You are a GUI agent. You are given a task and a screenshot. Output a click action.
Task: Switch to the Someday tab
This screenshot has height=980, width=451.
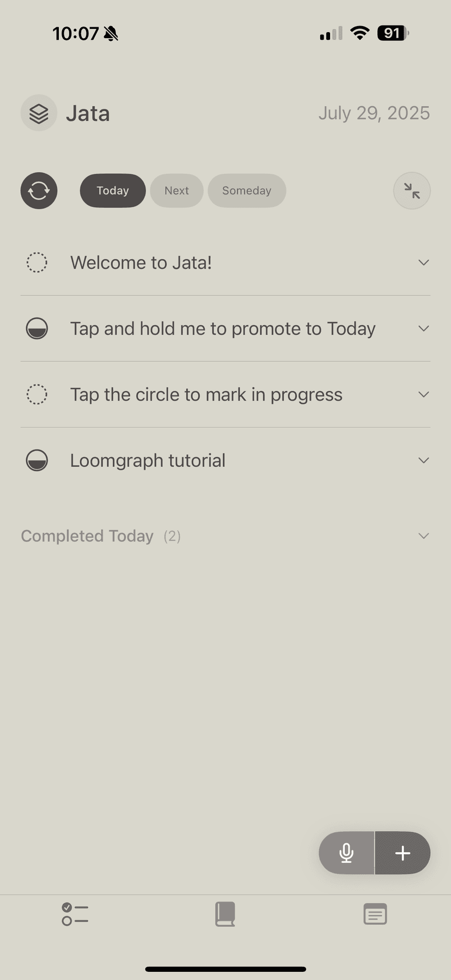click(x=247, y=191)
